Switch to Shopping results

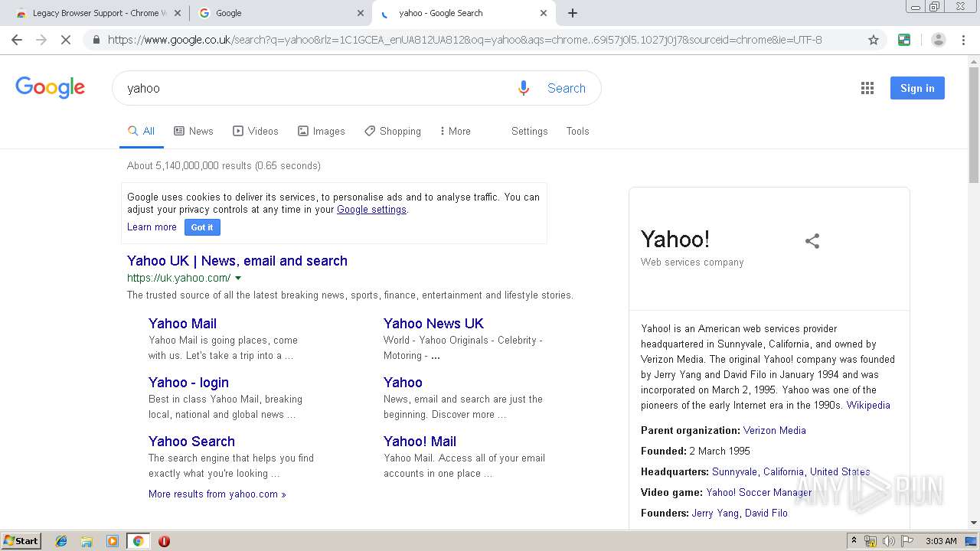(393, 131)
